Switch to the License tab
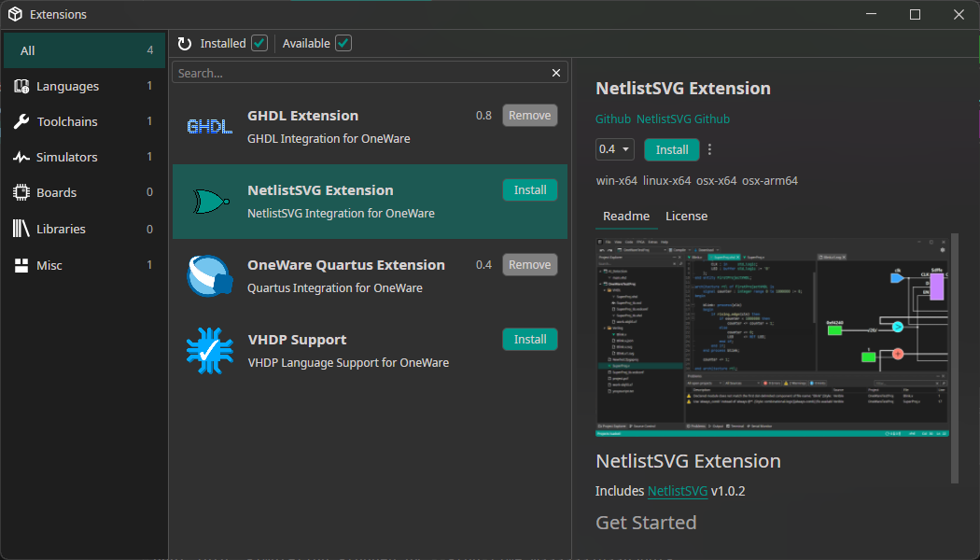Image resolution: width=980 pixels, height=560 pixels. [x=686, y=216]
